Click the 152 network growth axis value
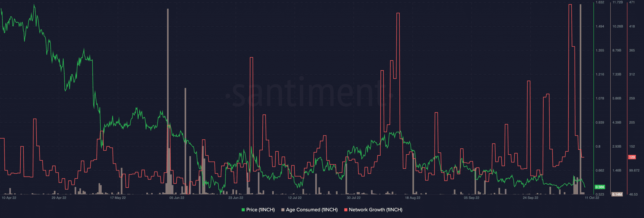This screenshot has width=644, height=218. 632,146
